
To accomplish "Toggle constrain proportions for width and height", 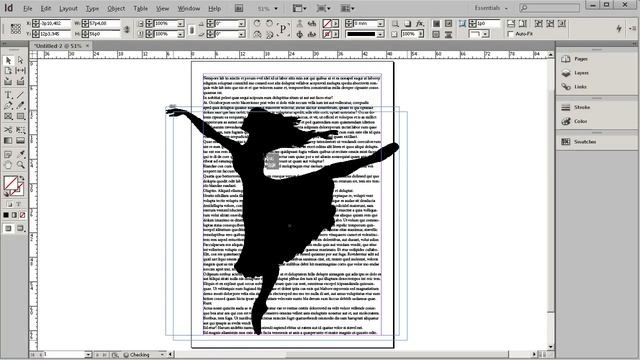I will (127, 29).
